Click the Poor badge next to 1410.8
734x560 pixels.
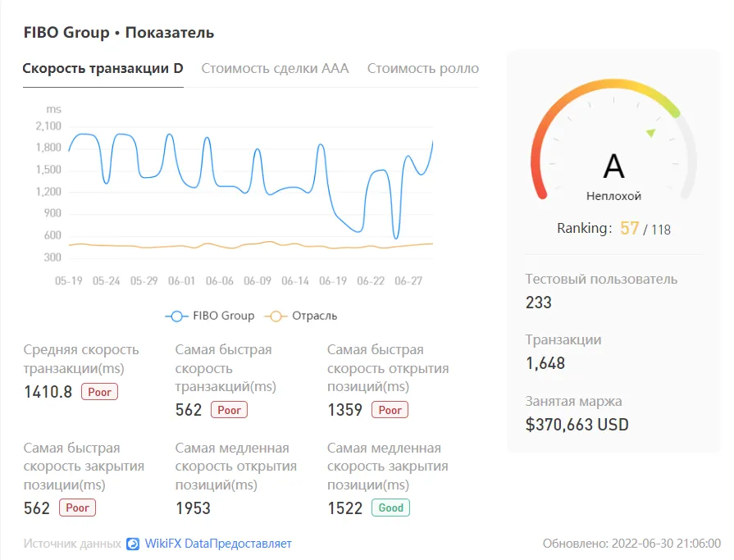pos(100,392)
